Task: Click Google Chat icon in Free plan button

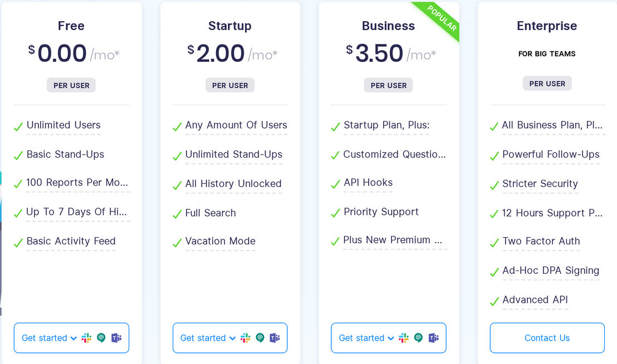Action: click(101, 338)
